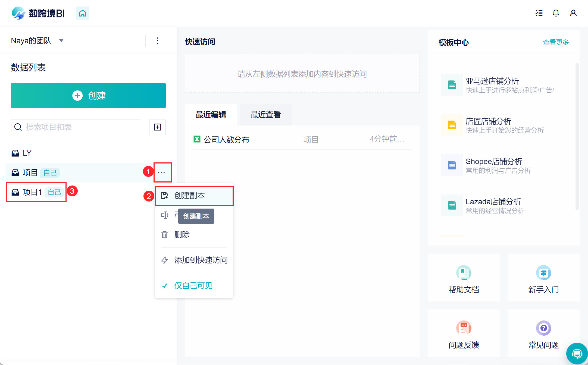Image resolution: width=588 pixels, height=365 pixels.
Task: Click the add-folder plus icon beside search
Action: (158, 127)
